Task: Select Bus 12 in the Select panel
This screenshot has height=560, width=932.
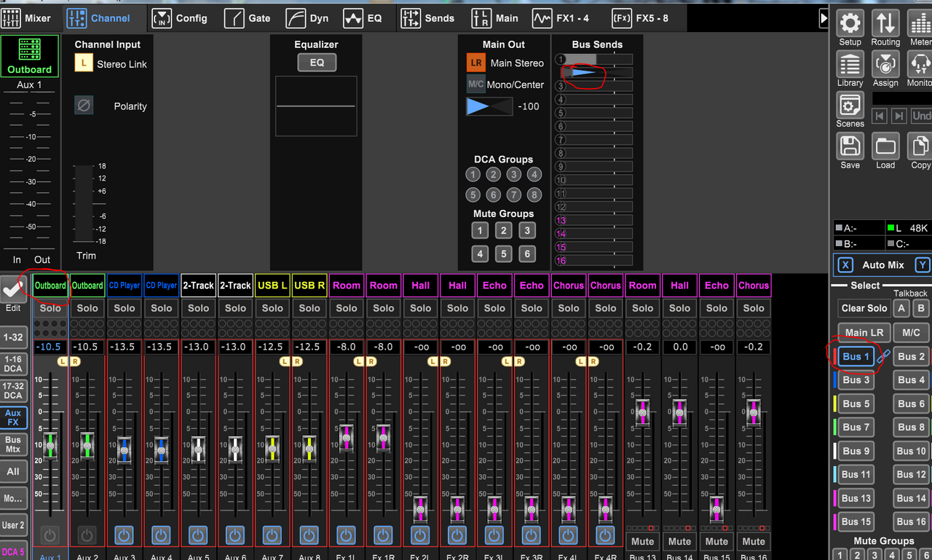Action: click(x=912, y=474)
